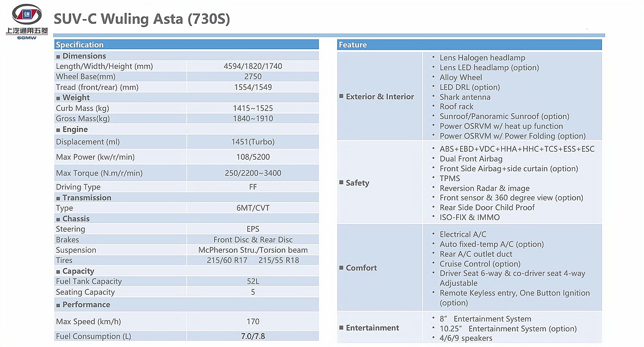Screen dimensions: 644x347
Task: Click the "Displacement (ml)" label
Action: point(88,142)
